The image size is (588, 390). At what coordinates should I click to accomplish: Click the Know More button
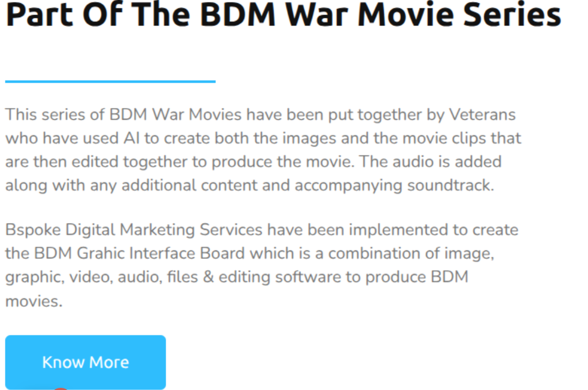tap(85, 362)
